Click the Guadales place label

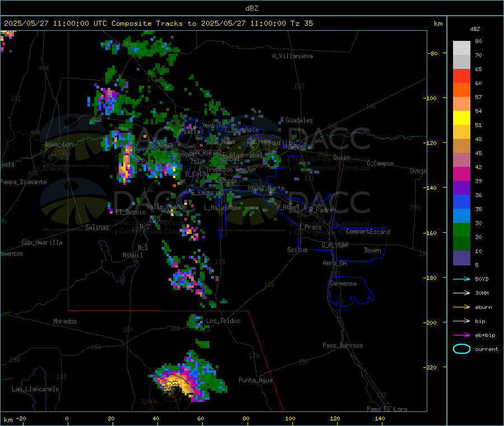[x=299, y=120]
